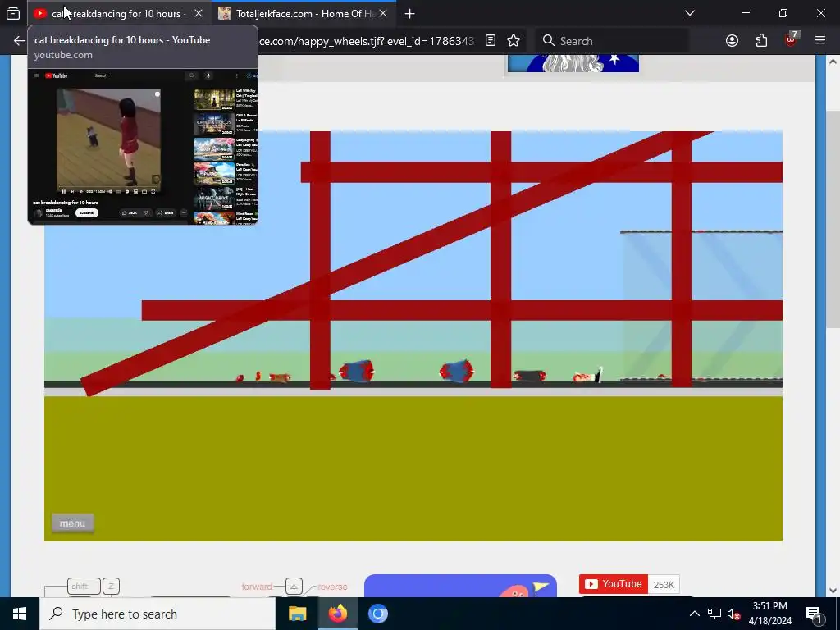Open File Explorer from the taskbar
Viewport: 840px width, 630px height.
(x=297, y=614)
